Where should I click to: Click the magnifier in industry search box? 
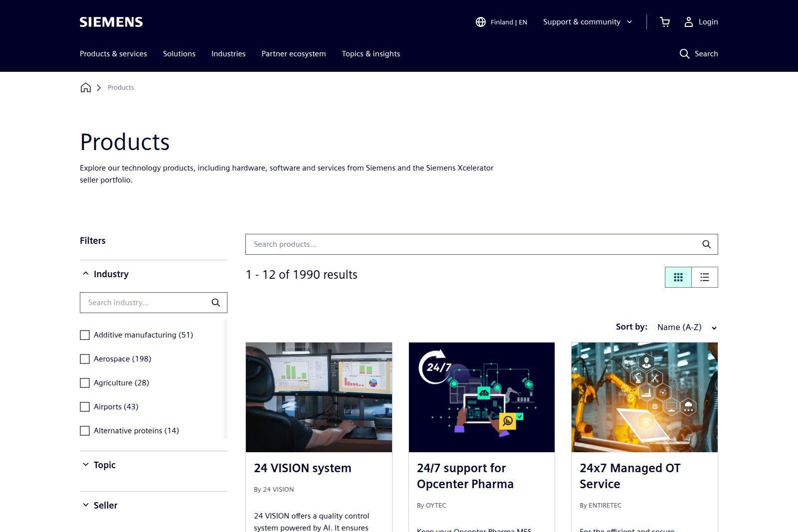(215, 303)
